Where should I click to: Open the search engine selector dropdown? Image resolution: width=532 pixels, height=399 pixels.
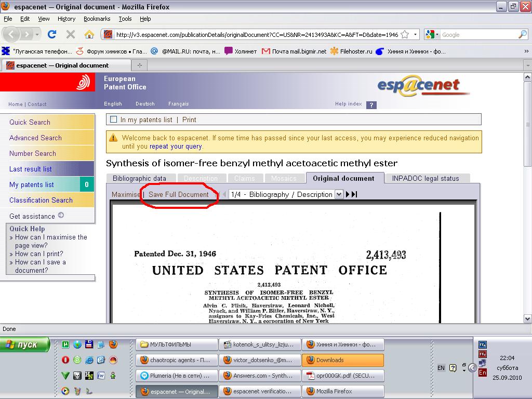(432, 35)
